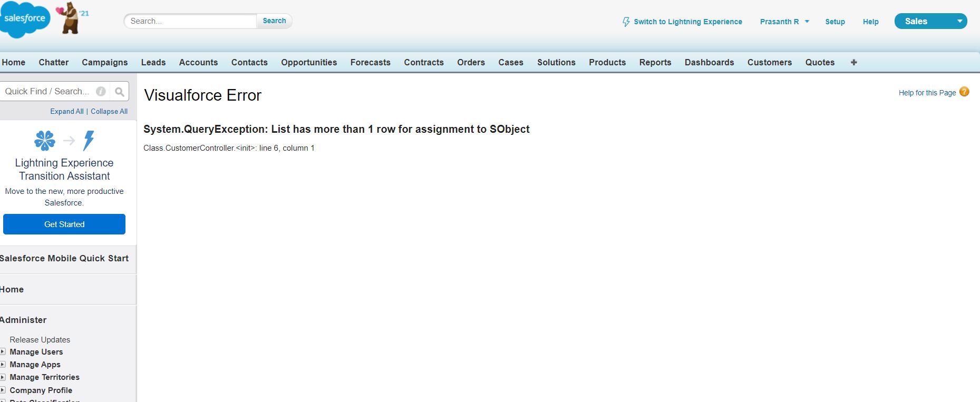Image resolution: width=980 pixels, height=402 pixels.
Task: Open the Opportunities tab
Action: click(x=309, y=62)
